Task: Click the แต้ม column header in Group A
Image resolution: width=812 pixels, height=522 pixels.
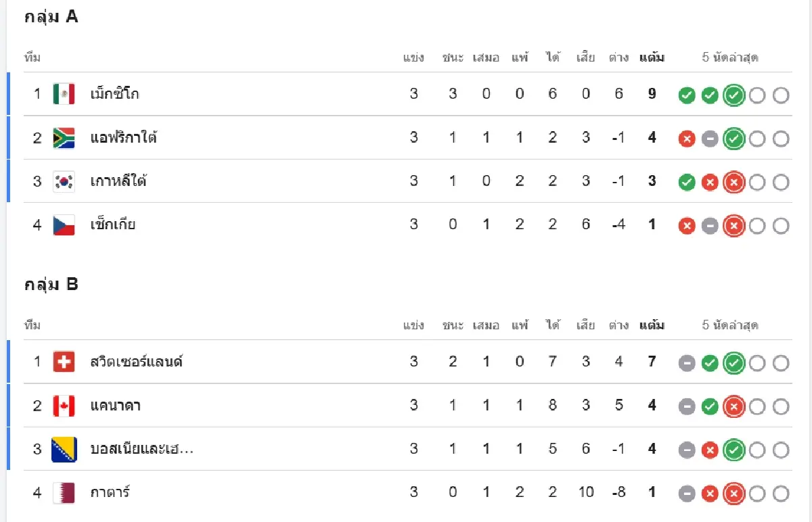Action: point(652,57)
